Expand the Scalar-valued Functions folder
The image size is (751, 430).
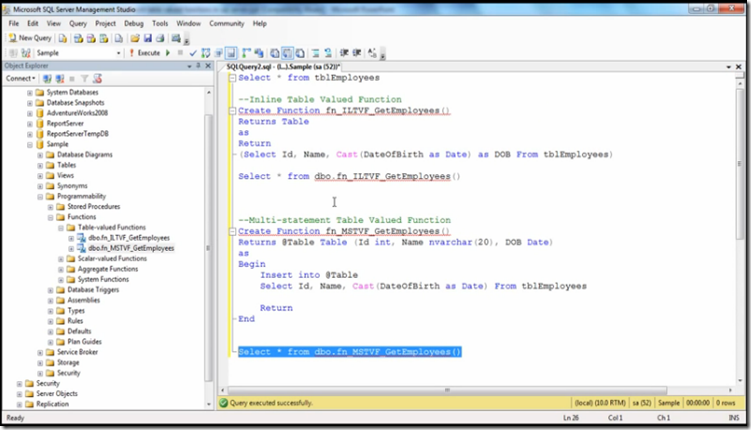click(x=61, y=259)
